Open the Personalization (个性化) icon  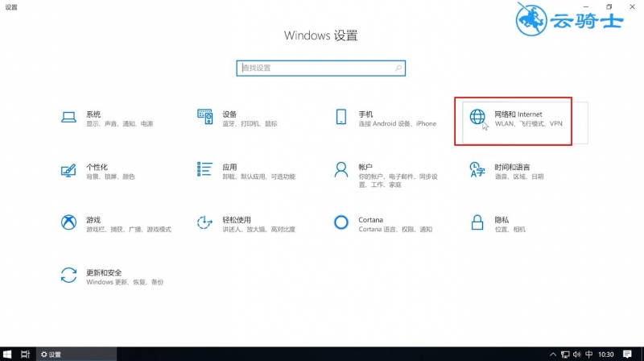pyautogui.click(x=68, y=170)
